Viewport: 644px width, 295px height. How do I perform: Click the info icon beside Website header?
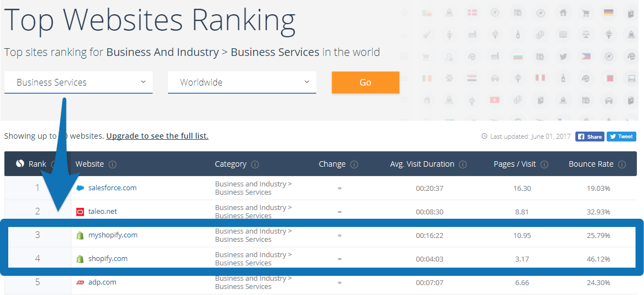[x=113, y=164]
